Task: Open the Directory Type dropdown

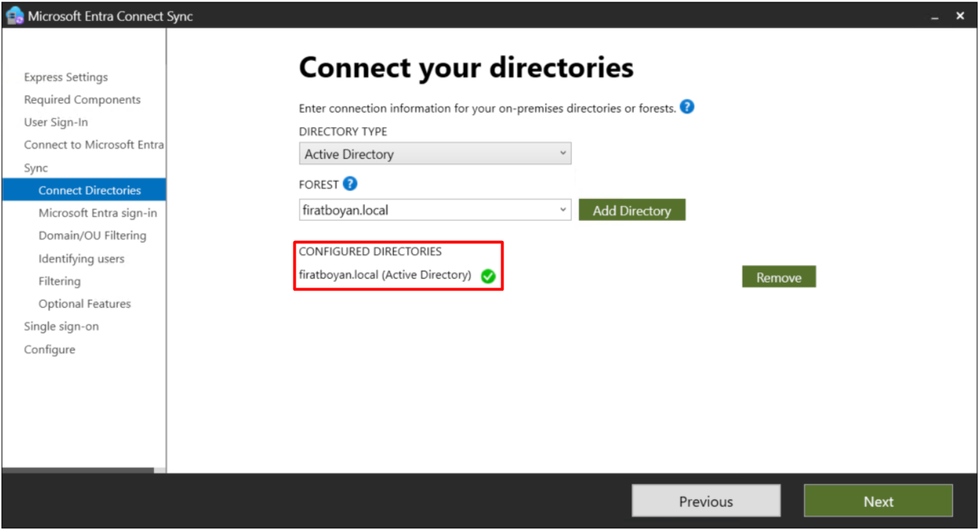Action: click(435, 154)
